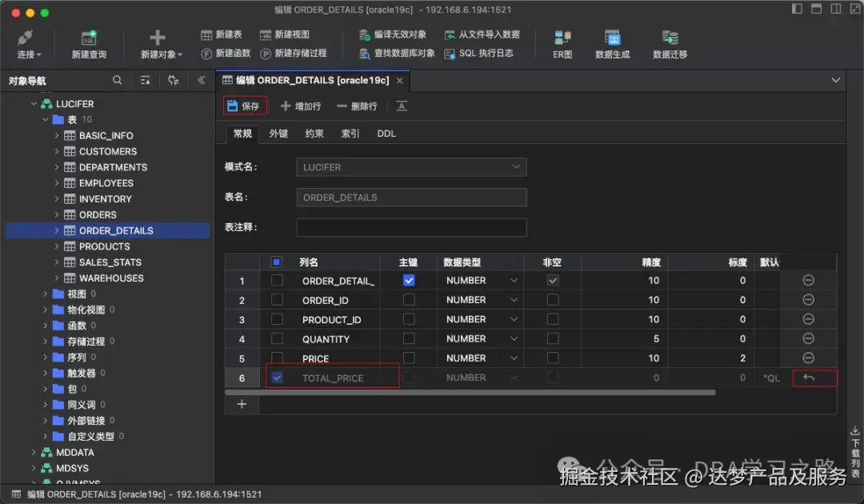Click 查找数据库对象 find database objects

click(x=397, y=54)
